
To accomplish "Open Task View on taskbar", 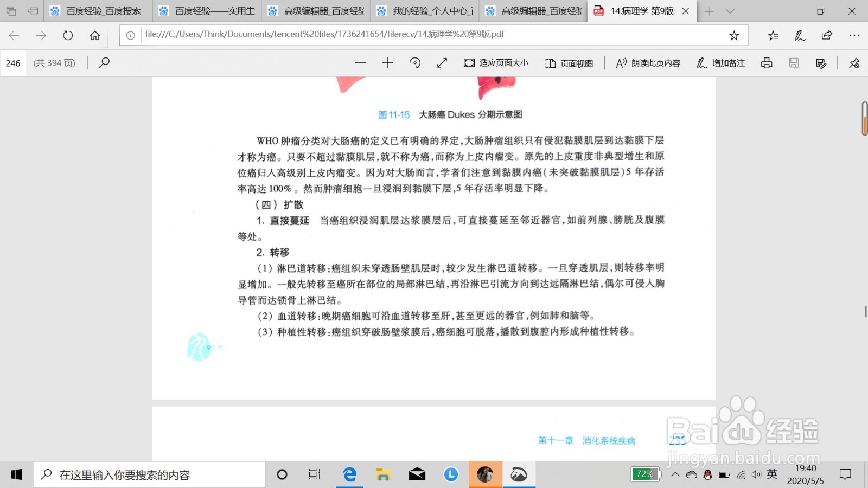I will [x=315, y=475].
